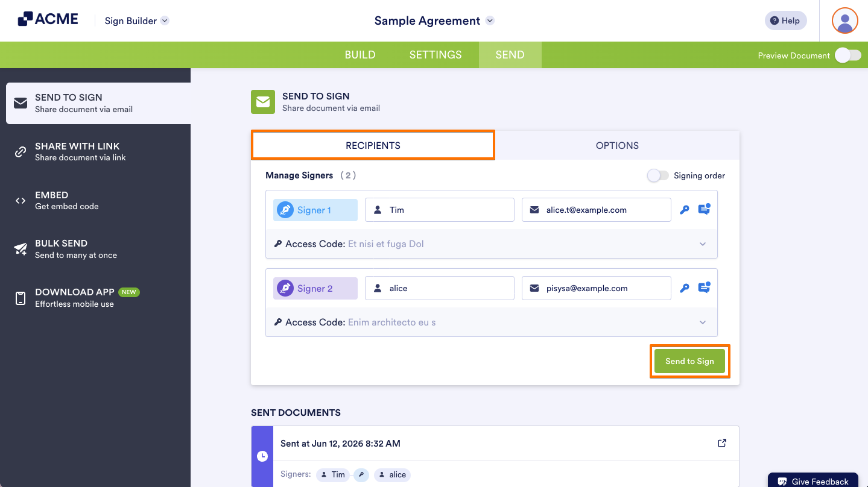Viewport: 868px width, 487px height.
Task: Click the sidebar envelope icon
Action: point(21,103)
